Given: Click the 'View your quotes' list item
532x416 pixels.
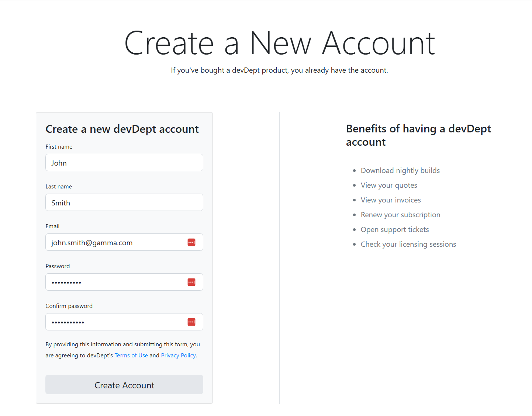Looking at the screenshot, I should pyautogui.click(x=389, y=185).
